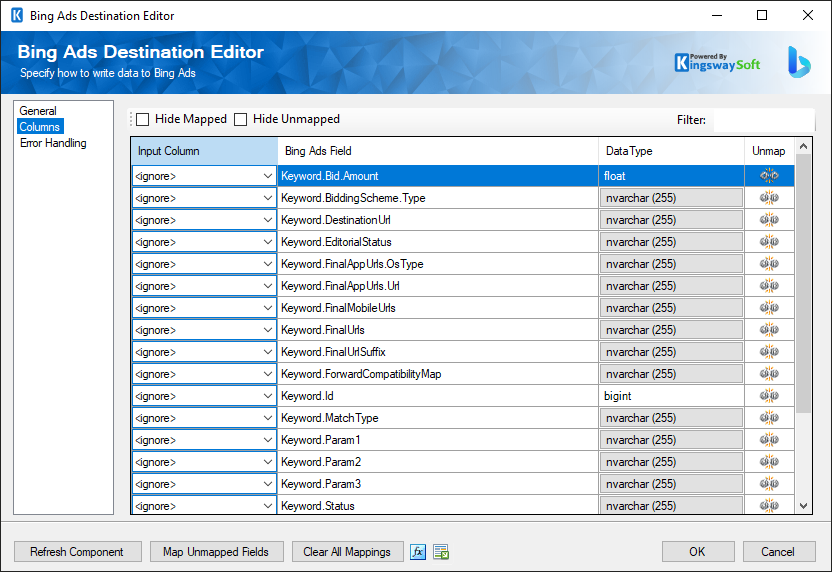Unmap the Keyword.ForwardCompatibilityMap field

pyautogui.click(x=769, y=374)
